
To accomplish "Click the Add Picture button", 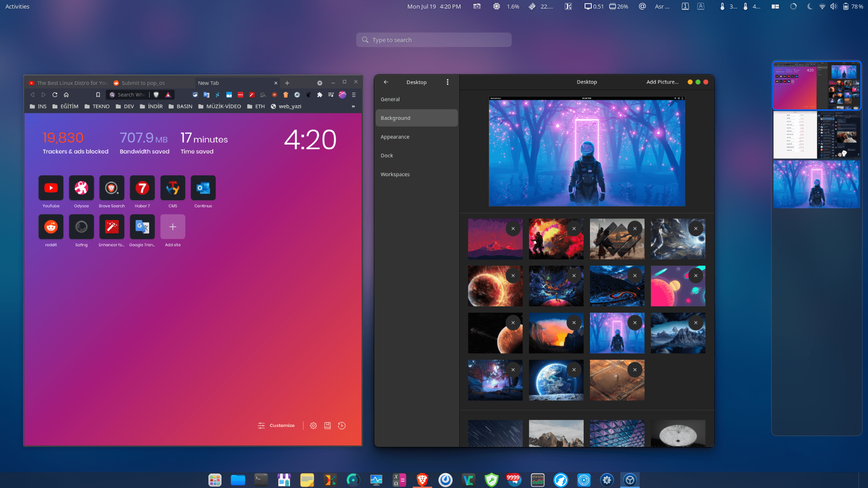I will coord(662,82).
